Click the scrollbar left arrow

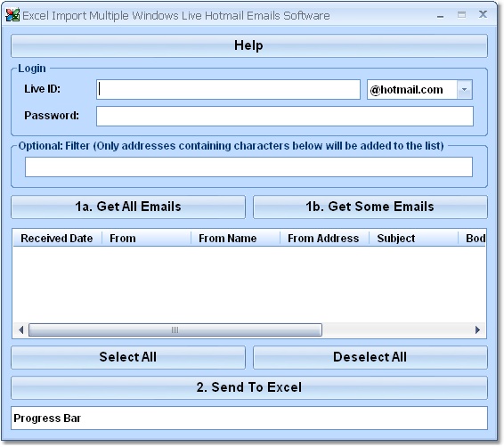pyautogui.click(x=20, y=330)
